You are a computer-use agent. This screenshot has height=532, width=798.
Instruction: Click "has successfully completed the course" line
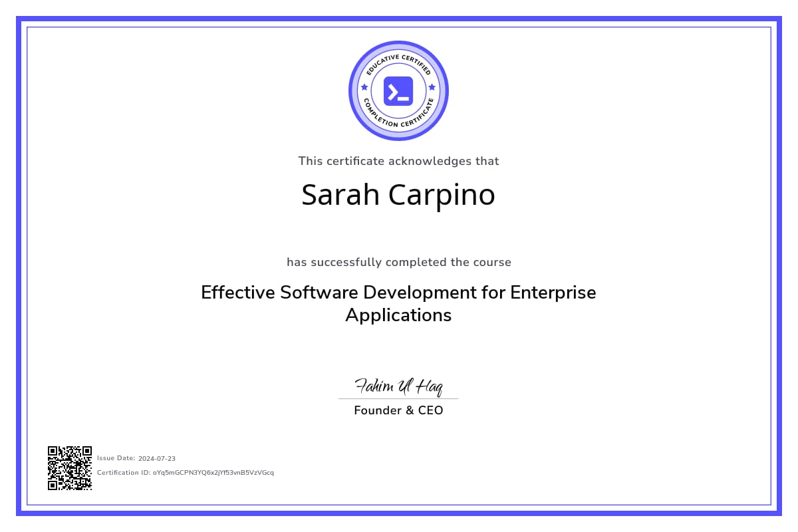tap(398, 262)
